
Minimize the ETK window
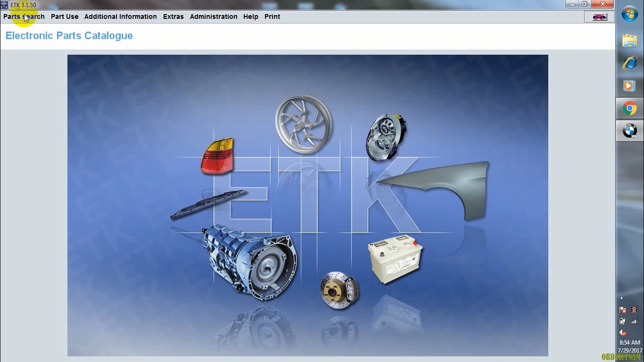(x=572, y=4)
